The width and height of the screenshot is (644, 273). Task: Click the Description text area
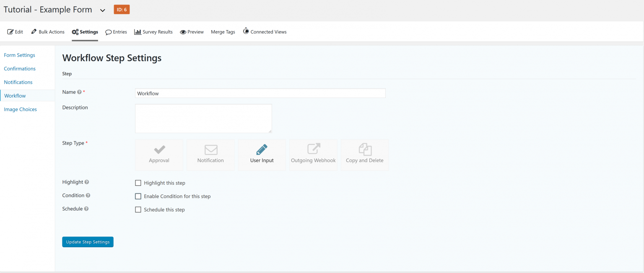point(203,118)
